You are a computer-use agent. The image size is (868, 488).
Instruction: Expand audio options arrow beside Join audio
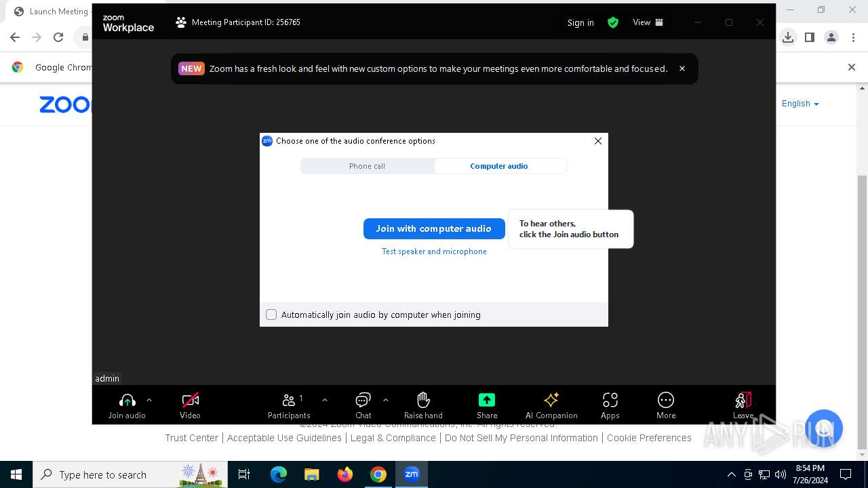coord(149,400)
